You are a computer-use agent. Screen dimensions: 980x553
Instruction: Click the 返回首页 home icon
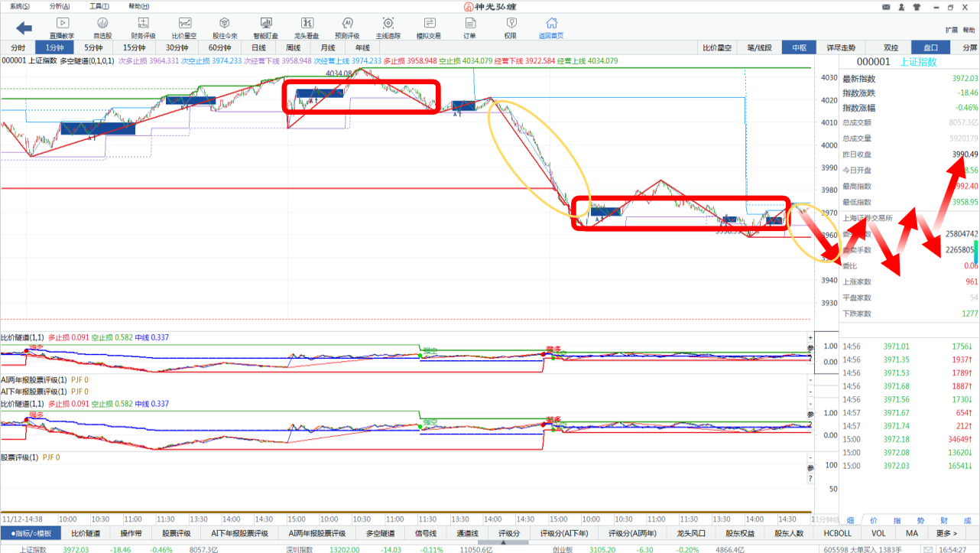[550, 28]
